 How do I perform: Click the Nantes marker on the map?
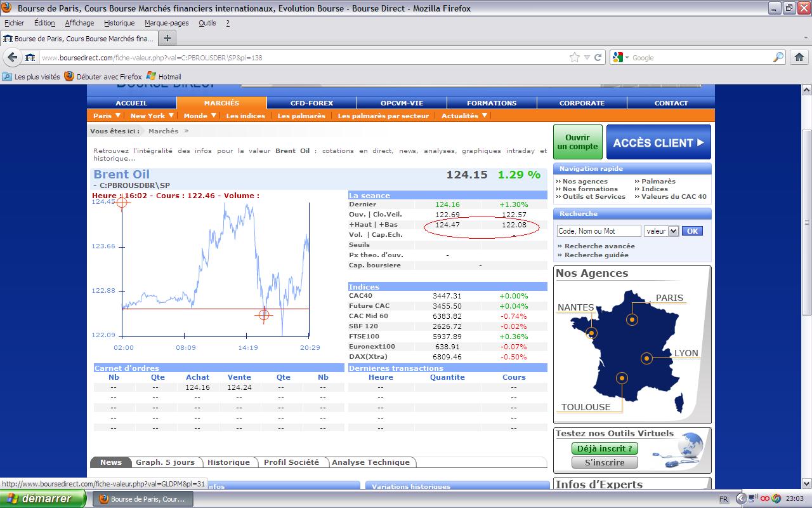point(591,333)
